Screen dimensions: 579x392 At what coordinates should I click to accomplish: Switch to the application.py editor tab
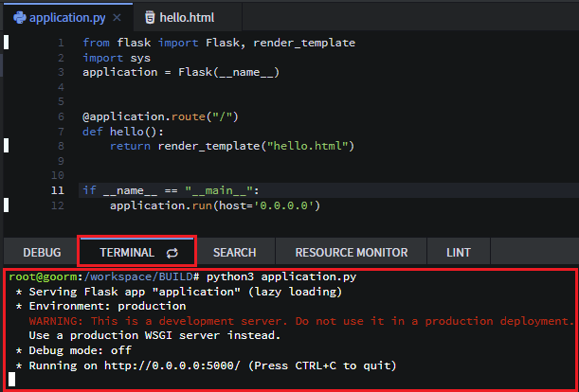coord(67,18)
